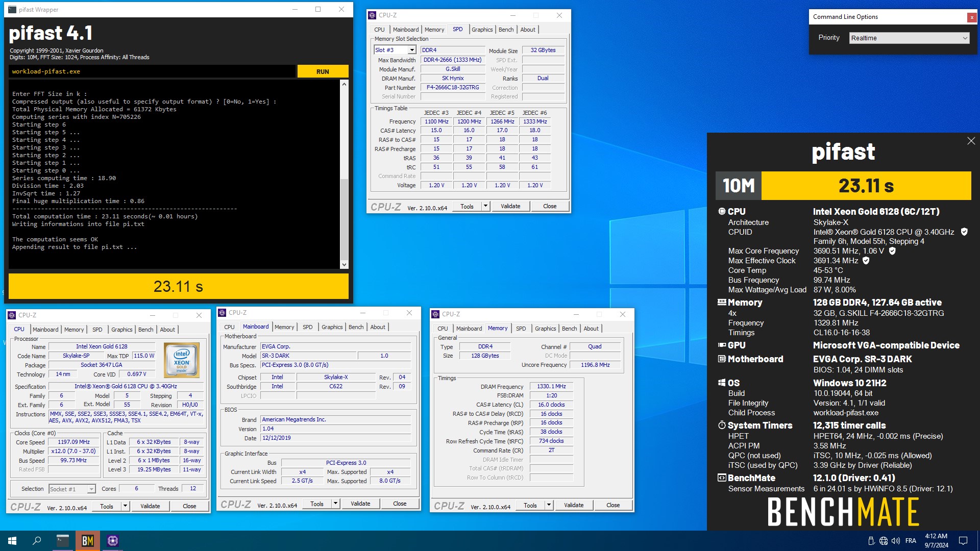980x551 pixels.
Task: Click CPU-Z icon in Mainboard window title bar
Action: (222, 313)
